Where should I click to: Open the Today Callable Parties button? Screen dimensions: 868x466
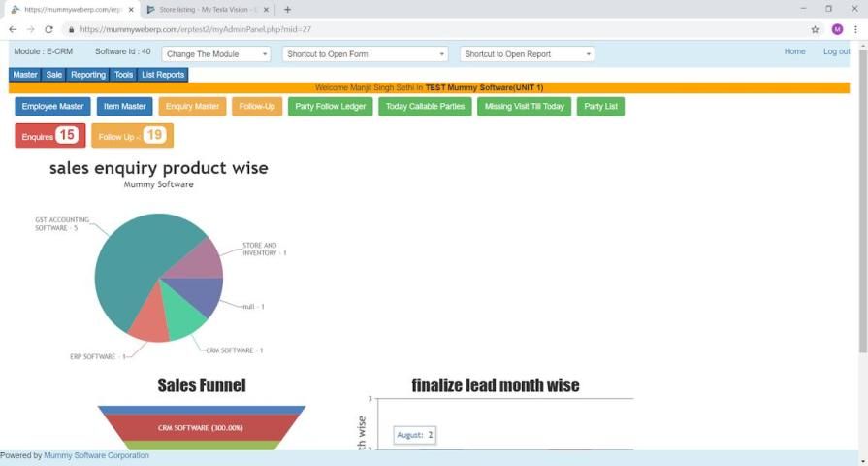[x=425, y=107]
